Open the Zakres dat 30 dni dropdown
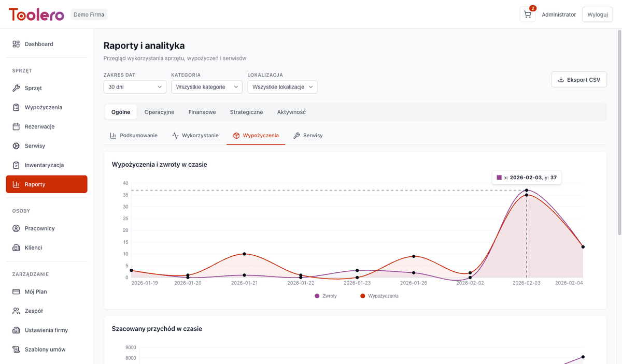 click(135, 87)
